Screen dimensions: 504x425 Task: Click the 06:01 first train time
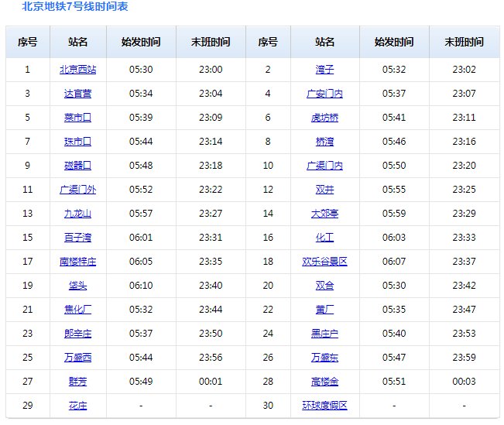(141, 238)
